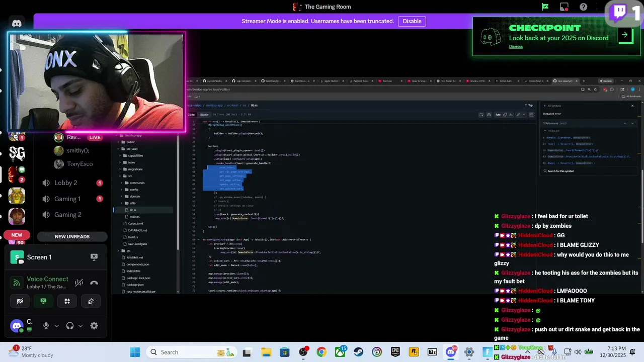Image resolution: width=644 pixels, height=362 pixels.
Task: Open Discord home direct messages icon
Action: (17, 23)
